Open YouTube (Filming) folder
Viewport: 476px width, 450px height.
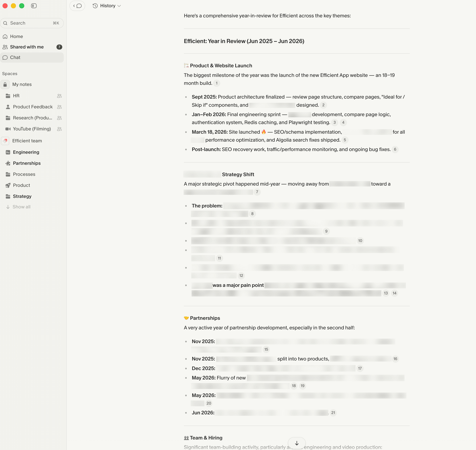(32, 129)
